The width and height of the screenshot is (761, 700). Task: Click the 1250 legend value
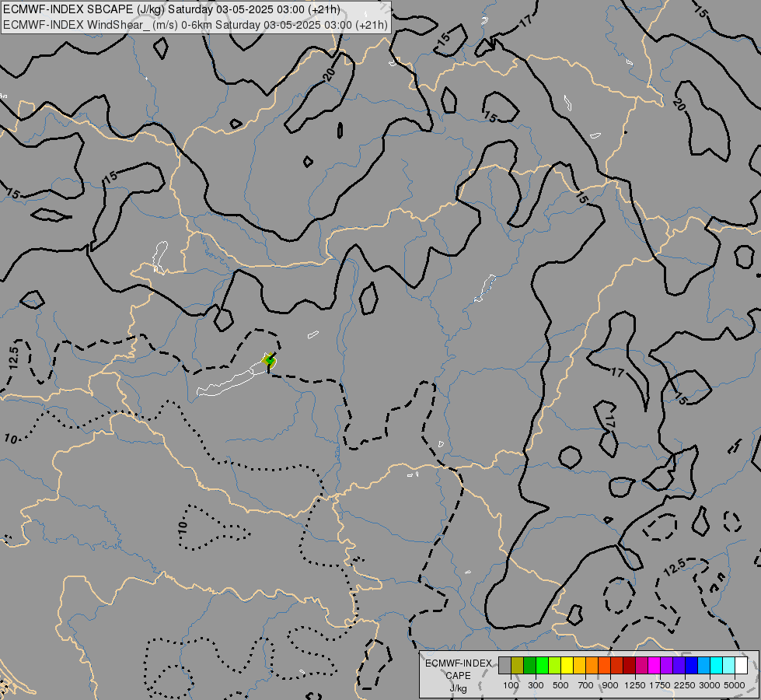[x=635, y=685]
